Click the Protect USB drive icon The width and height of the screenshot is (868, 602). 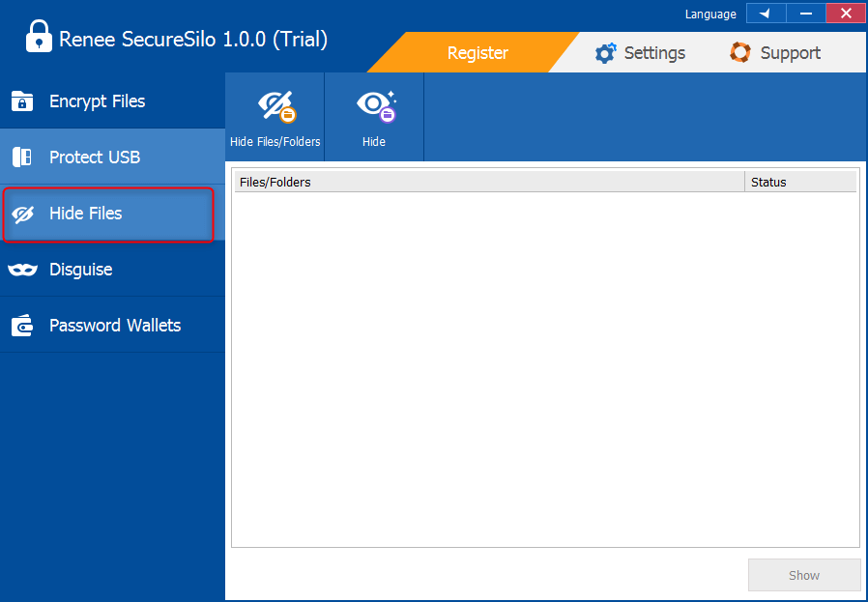click(22, 158)
